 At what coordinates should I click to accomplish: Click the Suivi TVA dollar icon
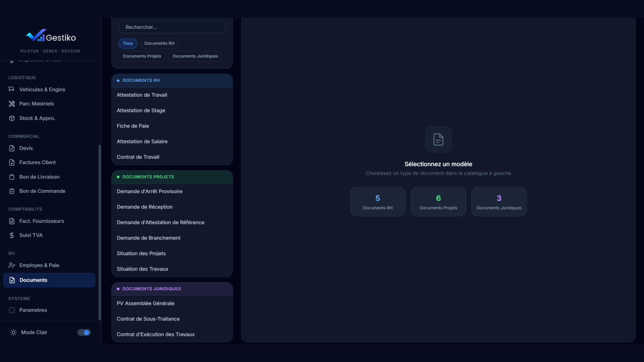click(x=12, y=235)
